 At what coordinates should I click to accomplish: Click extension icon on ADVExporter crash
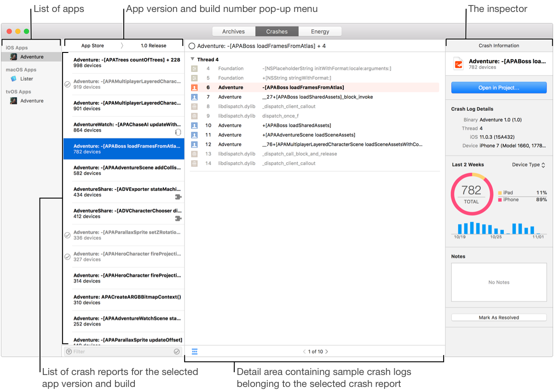[179, 197]
